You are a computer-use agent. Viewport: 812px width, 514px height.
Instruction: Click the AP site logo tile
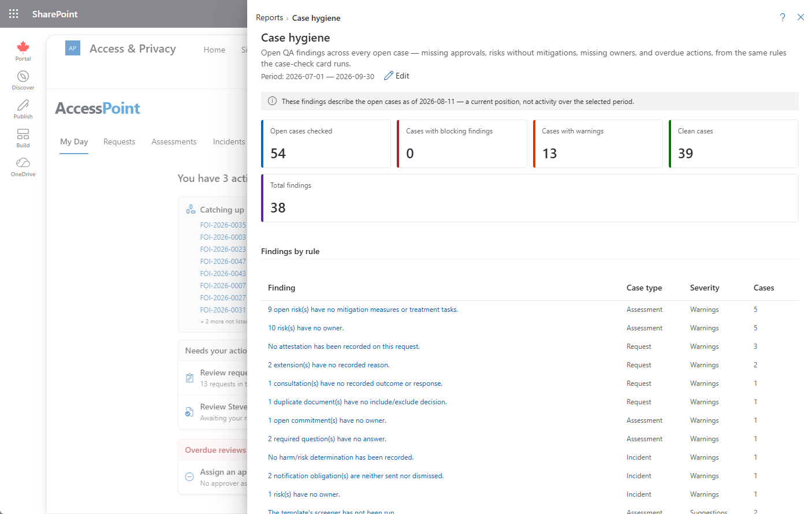(73, 49)
